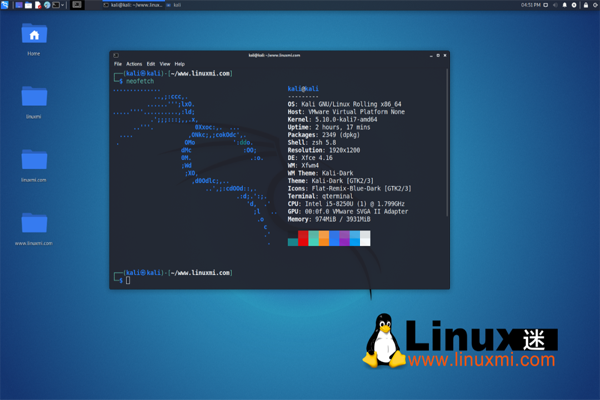Click the 'Packages: 2349 (dpkg)' line

pos(324,135)
